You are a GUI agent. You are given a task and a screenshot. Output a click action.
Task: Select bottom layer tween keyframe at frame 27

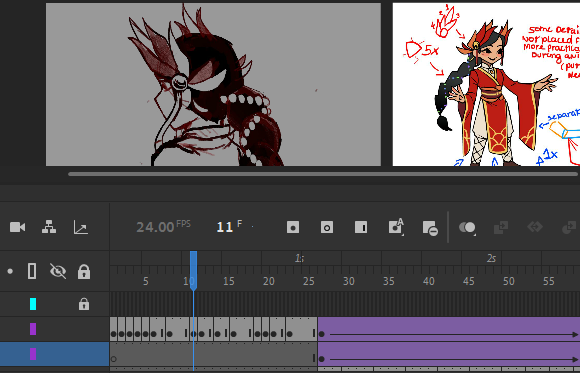322,359
